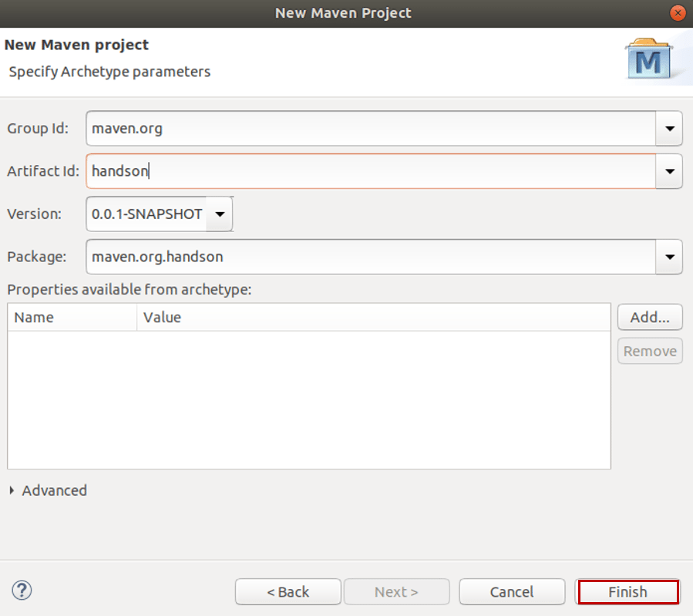The height and width of the screenshot is (616, 693).
Task: Click the Finish button
Action: click(x=627, y=591)
